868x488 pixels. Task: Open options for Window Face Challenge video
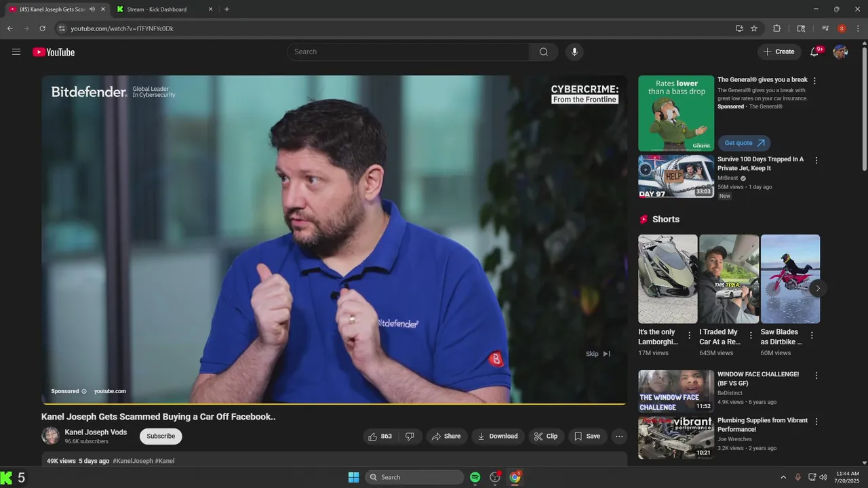click(816, 375)
